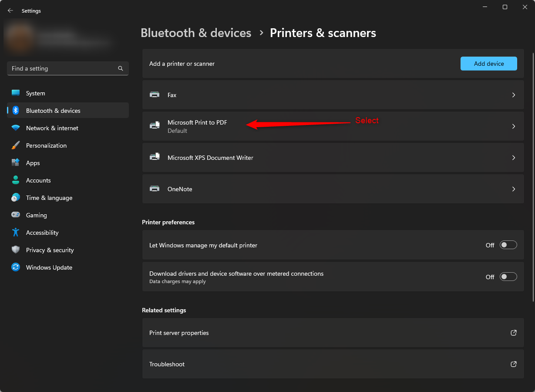Viewport: 535px width, 392px height.
Task: Open Print server properties
Action: [333, 333]
